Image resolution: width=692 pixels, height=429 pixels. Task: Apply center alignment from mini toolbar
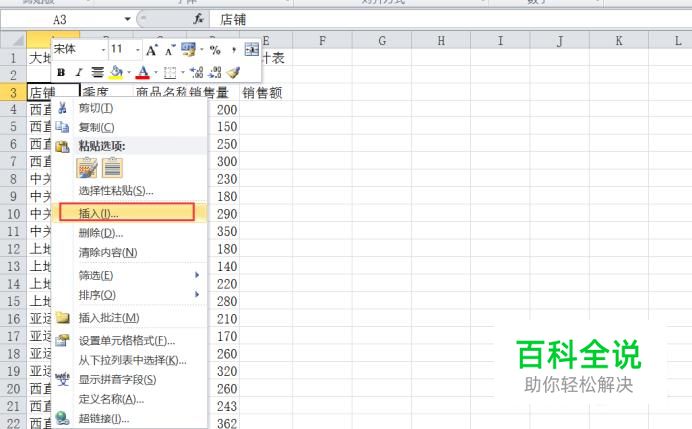coord(97,72)
